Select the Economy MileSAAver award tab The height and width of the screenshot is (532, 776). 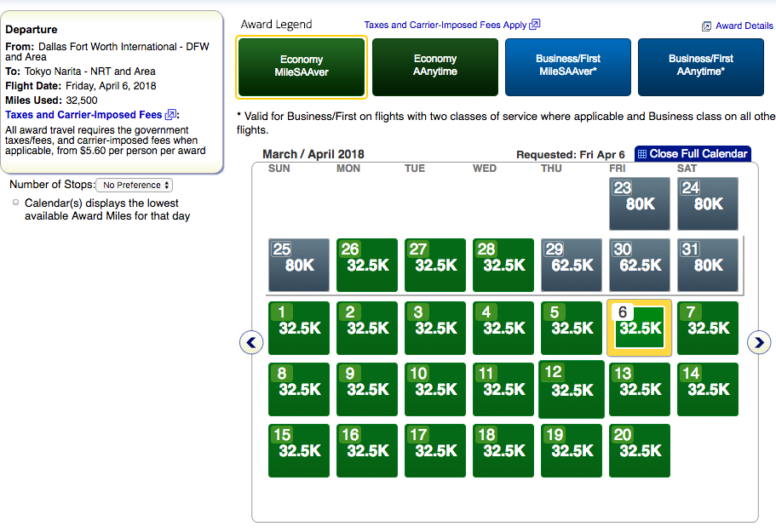(x=302, y=66)
